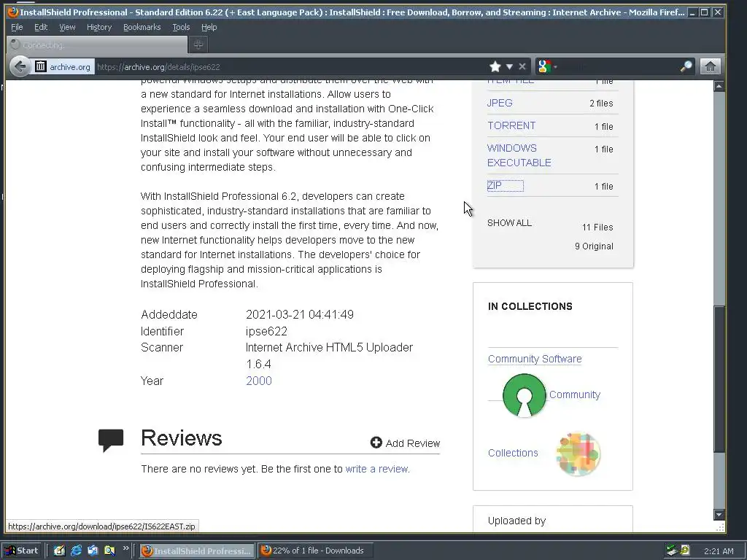Open the Tools menu
This screenshot has height=560, width=747.
[181, 27]
